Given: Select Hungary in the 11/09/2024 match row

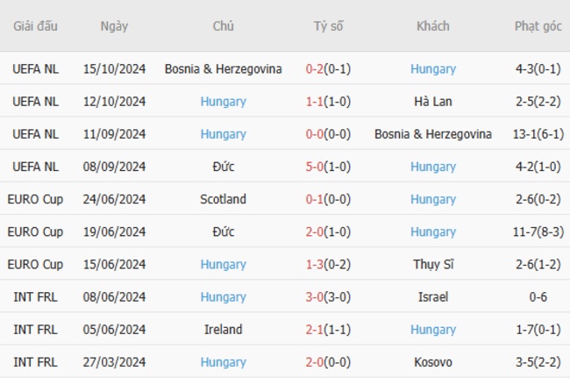Looking at the screenshot, I should pos(224,134).
